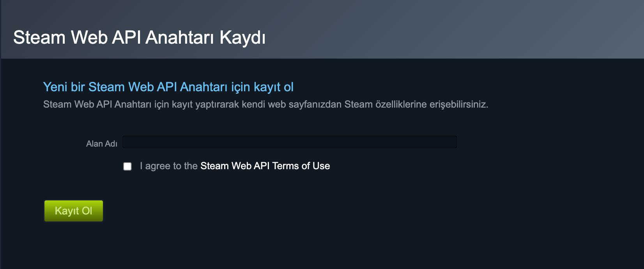Screen dimensions: 644x269
Task: Open the Steam Web API Terms of Use link
Action: pos(265,166)
